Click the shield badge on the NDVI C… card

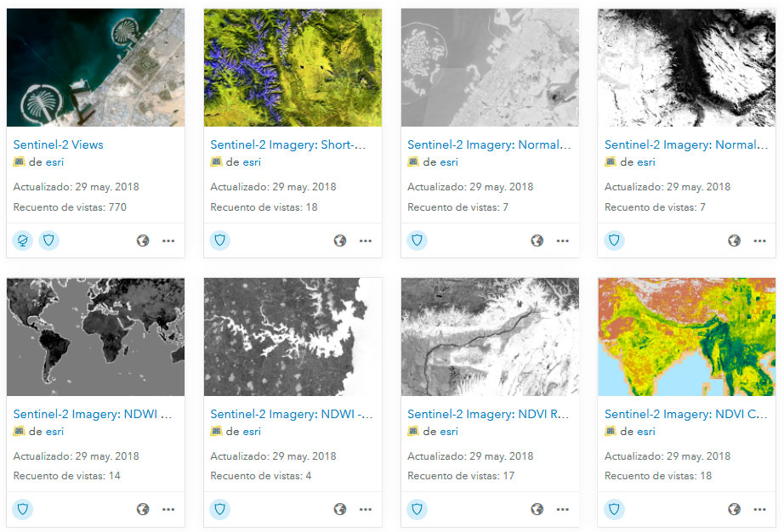coord(614,510)
